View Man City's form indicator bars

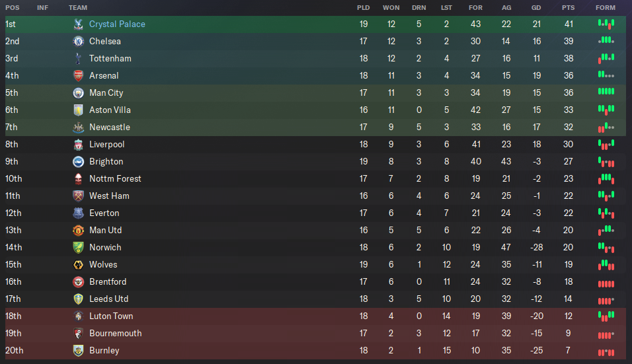click(606, 91)
